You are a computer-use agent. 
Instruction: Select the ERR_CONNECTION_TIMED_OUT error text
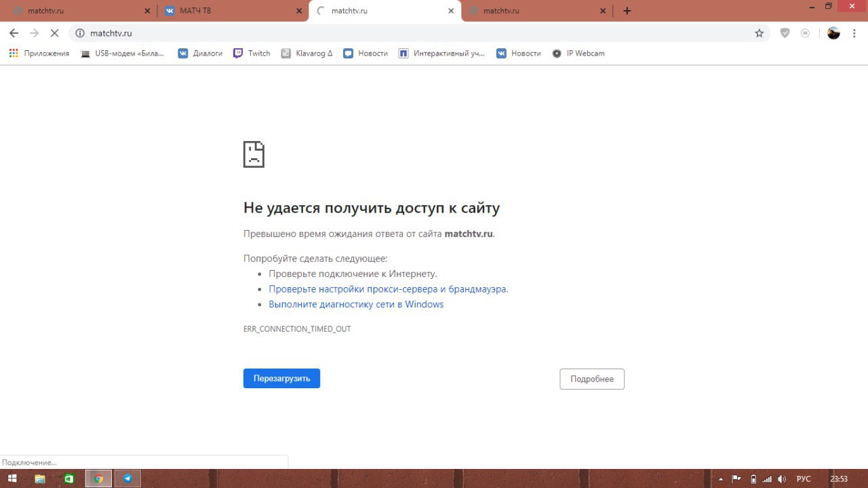point(297,329)
